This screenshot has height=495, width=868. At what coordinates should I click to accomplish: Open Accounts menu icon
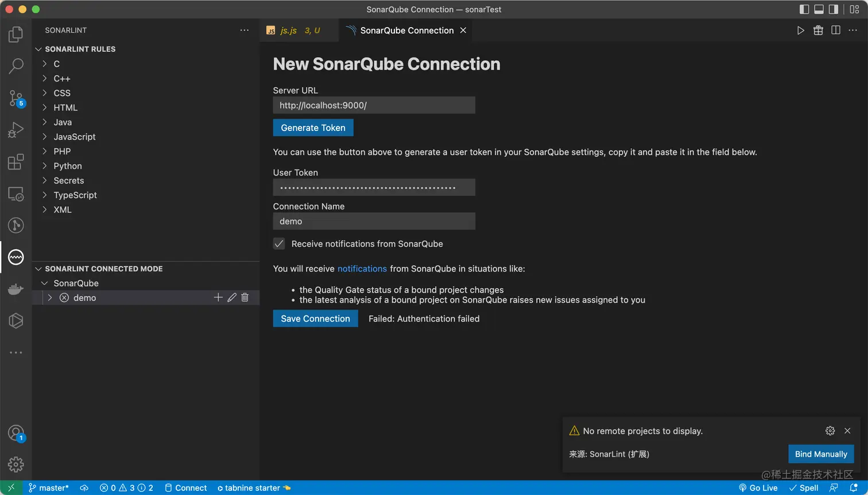tap(16, 433)
